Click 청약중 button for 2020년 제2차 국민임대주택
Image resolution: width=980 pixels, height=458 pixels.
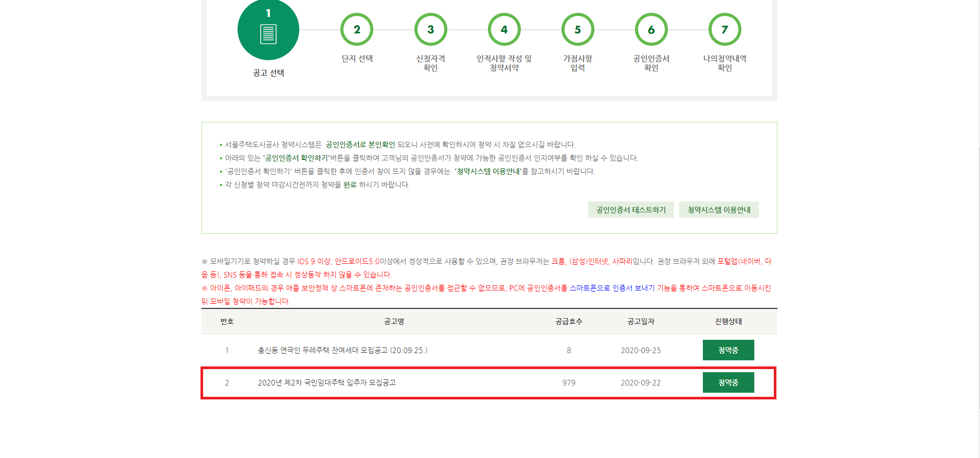pyautogui.click(x=728, y=382)
